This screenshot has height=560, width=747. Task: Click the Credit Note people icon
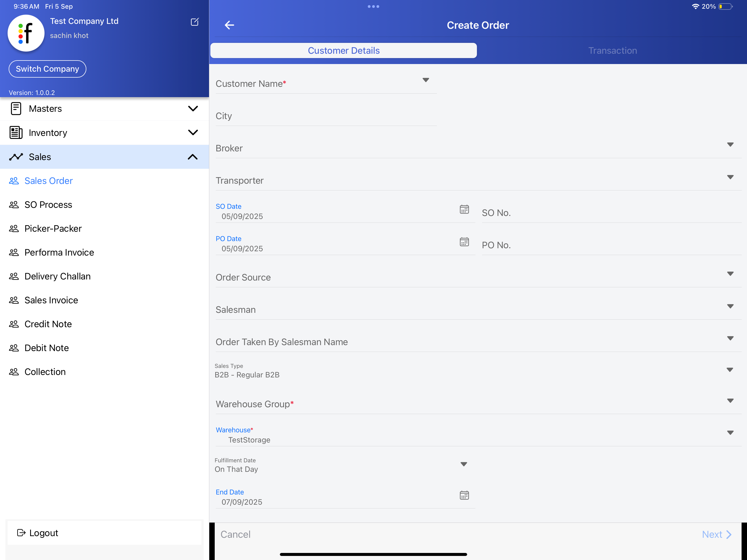point(14,324)
